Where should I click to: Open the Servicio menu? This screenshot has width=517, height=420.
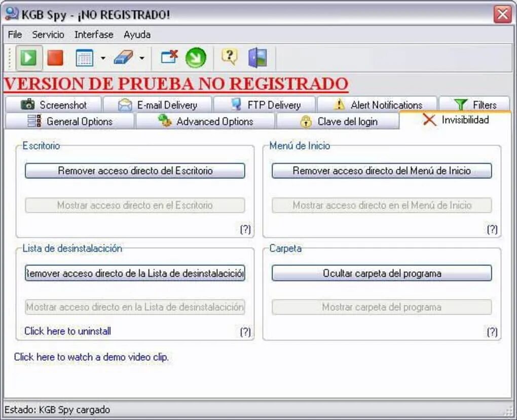pos(48,34)
